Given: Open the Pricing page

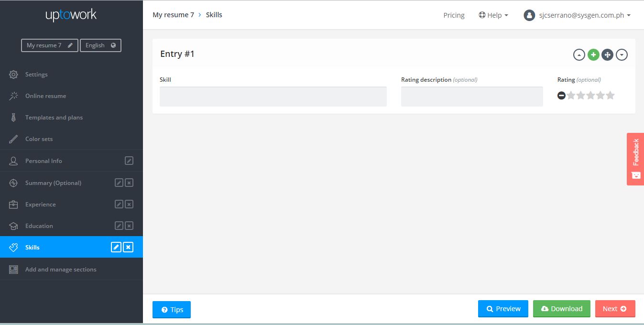Looking at the screenshot, I should pos(454,15).
